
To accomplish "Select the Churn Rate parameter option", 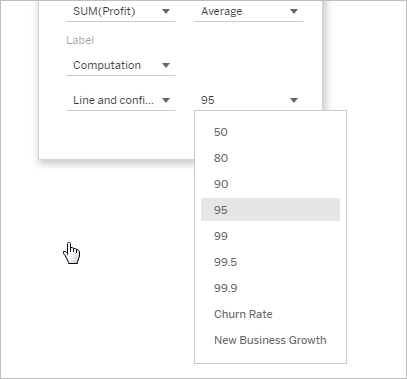I will (270, 314).
